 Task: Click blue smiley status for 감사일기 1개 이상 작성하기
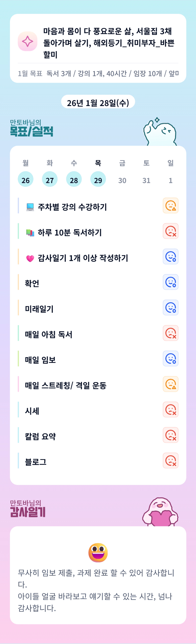click(171, 256)
